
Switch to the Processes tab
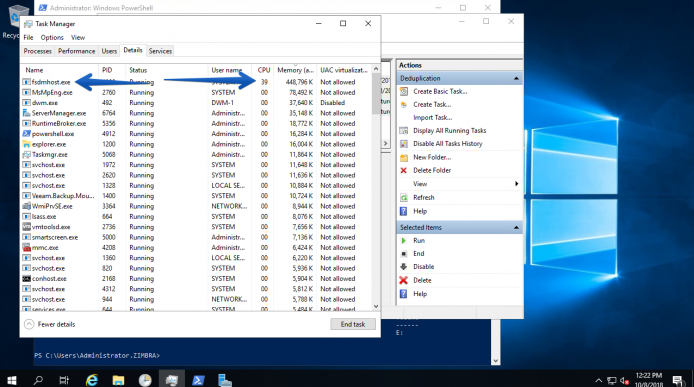pyautogui.click(x=38, y=51)
